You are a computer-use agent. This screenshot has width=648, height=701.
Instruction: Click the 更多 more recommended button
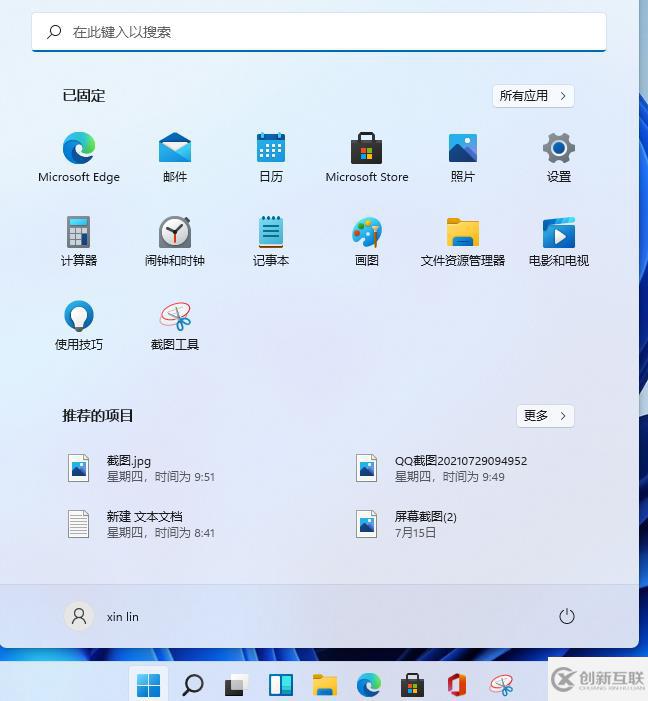point(545,416)
